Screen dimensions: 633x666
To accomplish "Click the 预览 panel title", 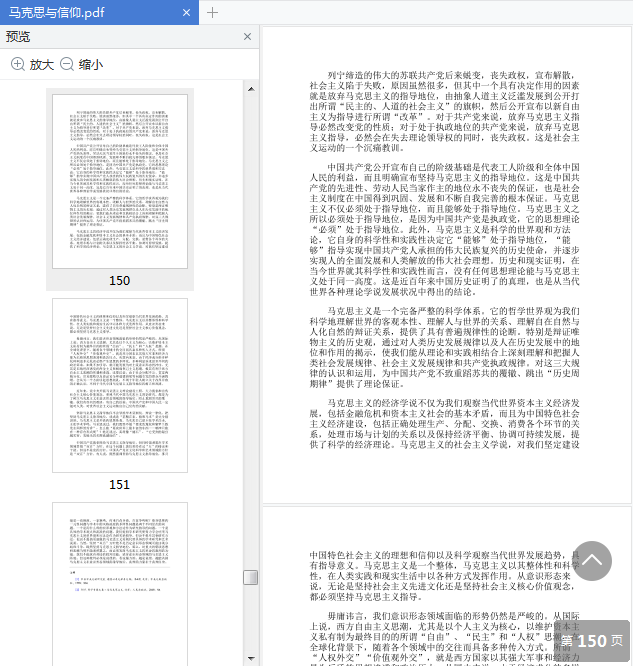I will pos(18,37).
